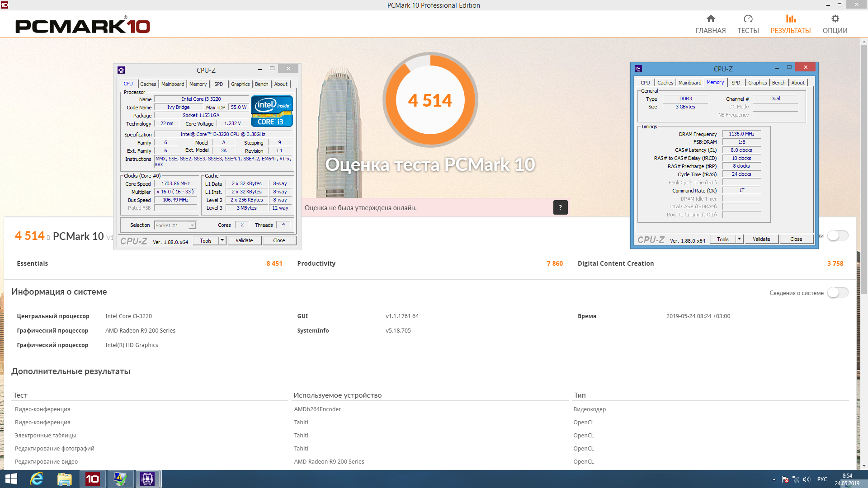Click the CPU-Z icon in left window title
Image resolution: width=868 pixels, height=488 pixels.
121,70
